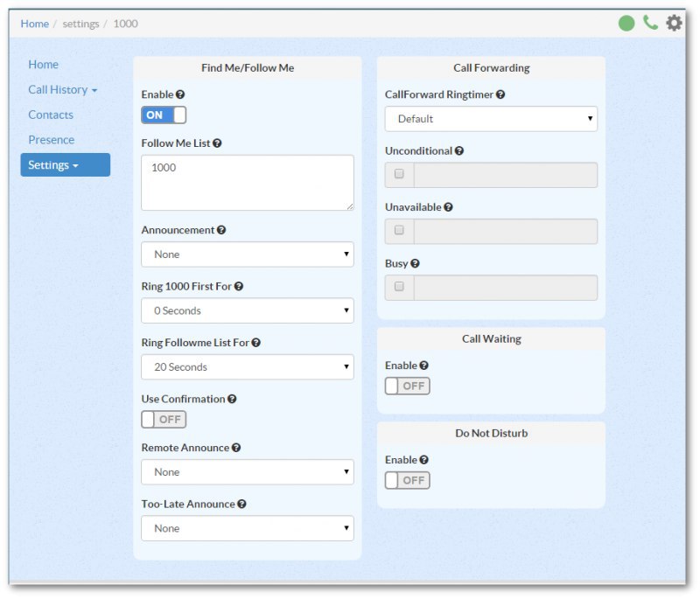Click the green presence status circle icon
Screen dimensions: 700x599
click(x=626, y=24)
